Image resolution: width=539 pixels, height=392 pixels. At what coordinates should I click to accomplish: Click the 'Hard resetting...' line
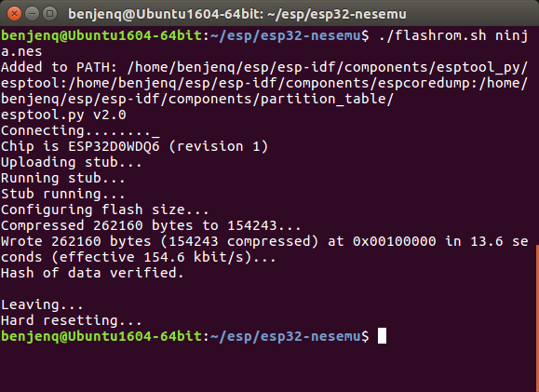(71, 320)
